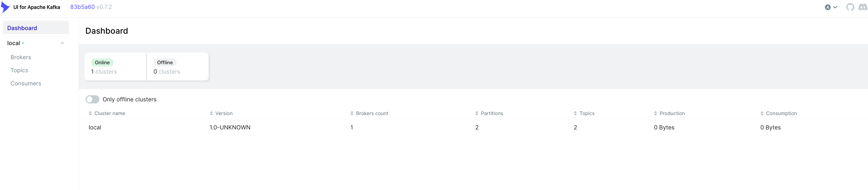Sort by Consumption column arrows
This screenshot has height=190, width=868.
pyautogui.click(x=762, y=113)
